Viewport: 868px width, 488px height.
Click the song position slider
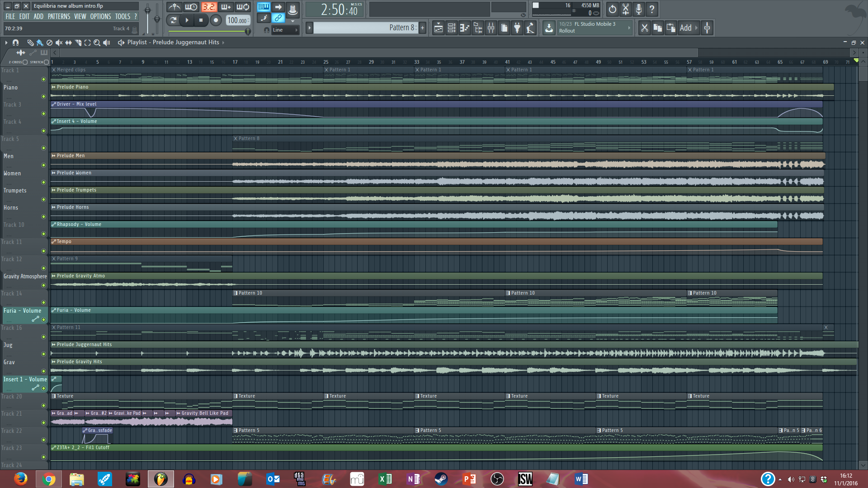[x=210, y=31]
